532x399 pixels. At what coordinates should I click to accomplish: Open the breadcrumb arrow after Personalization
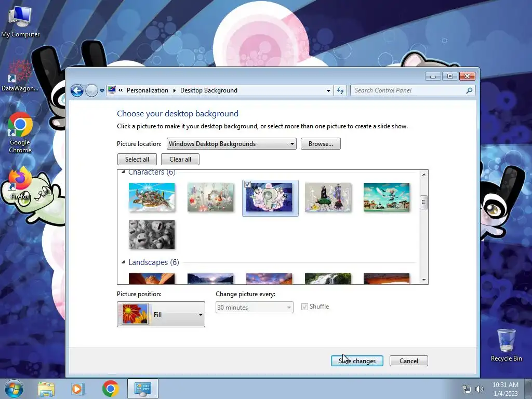[175, 90]
